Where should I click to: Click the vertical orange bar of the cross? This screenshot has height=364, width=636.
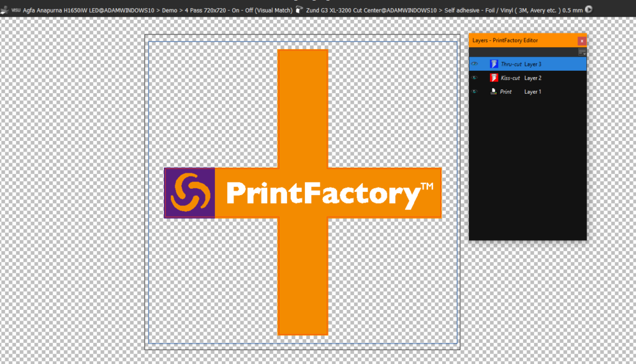click(303, 192)
